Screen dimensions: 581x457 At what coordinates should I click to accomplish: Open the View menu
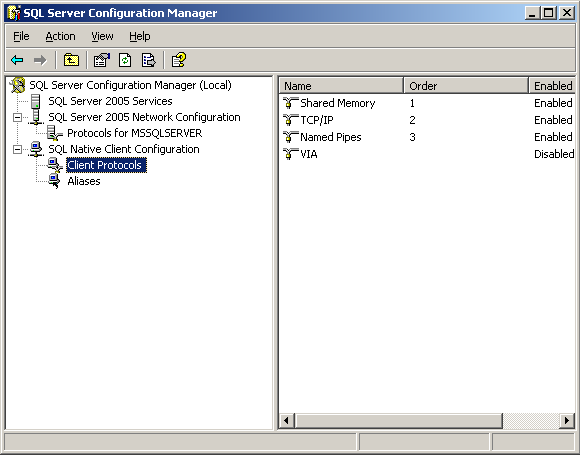(x=102, y=36)
